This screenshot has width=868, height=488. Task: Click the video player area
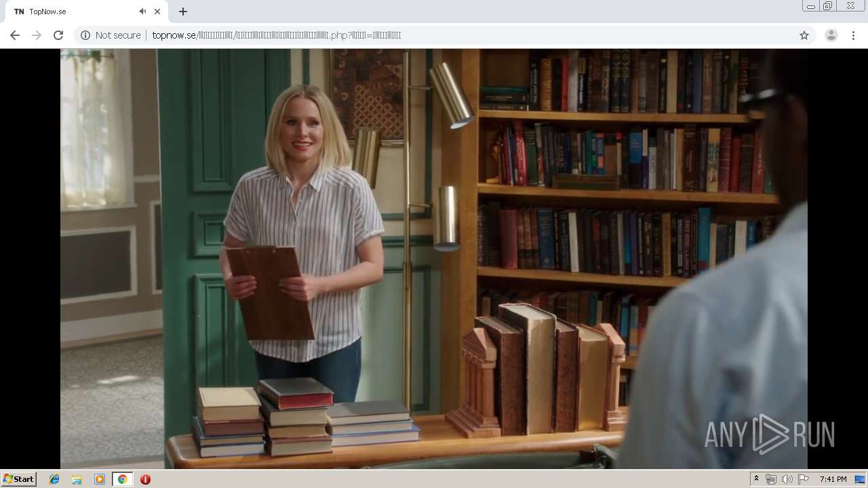(x=434, y=258)
